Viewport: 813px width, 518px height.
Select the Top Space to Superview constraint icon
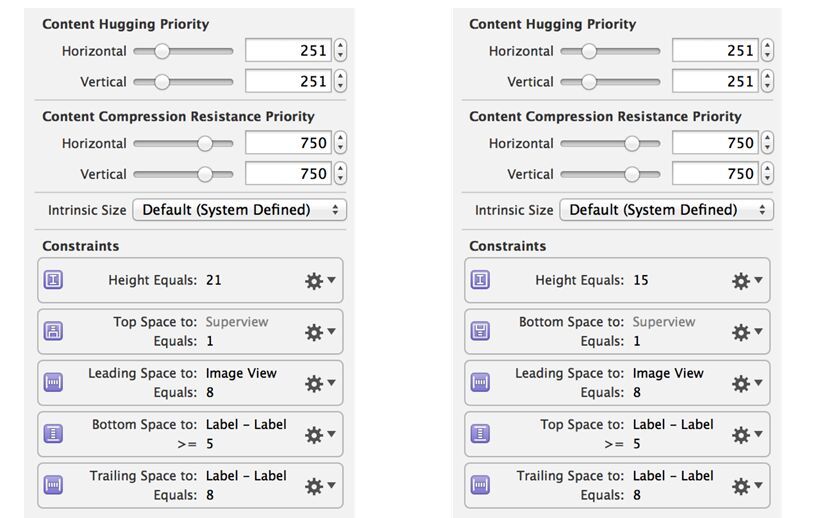point(53,331)
